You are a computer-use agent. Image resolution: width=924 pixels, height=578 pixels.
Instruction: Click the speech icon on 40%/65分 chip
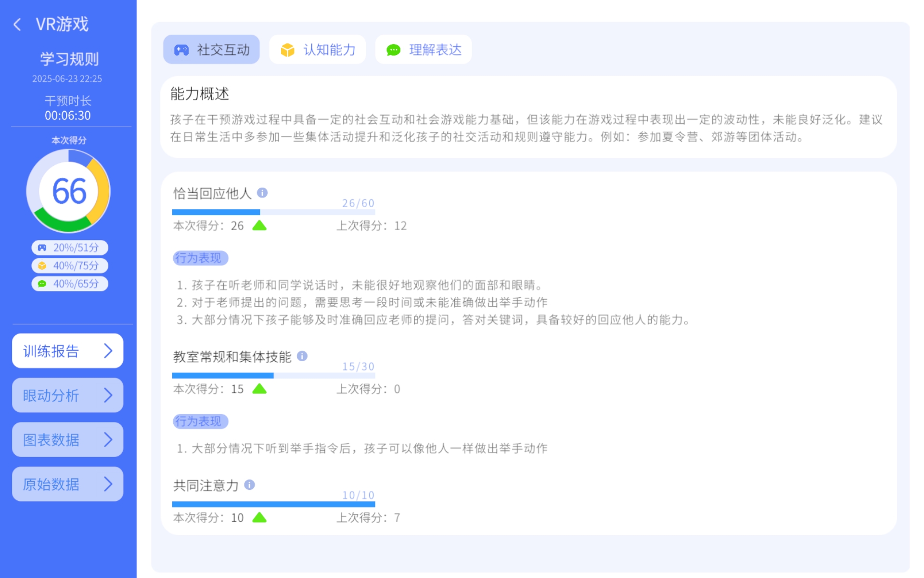[42, 284]
